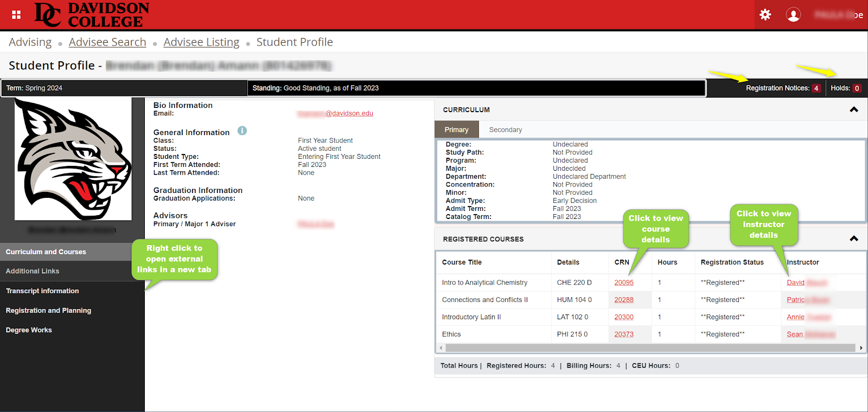The width and height of the screenshot is (868, 412).
Task: Click the Entering First Year Student value
Action: pyautogui.click(x=339, y=157)
